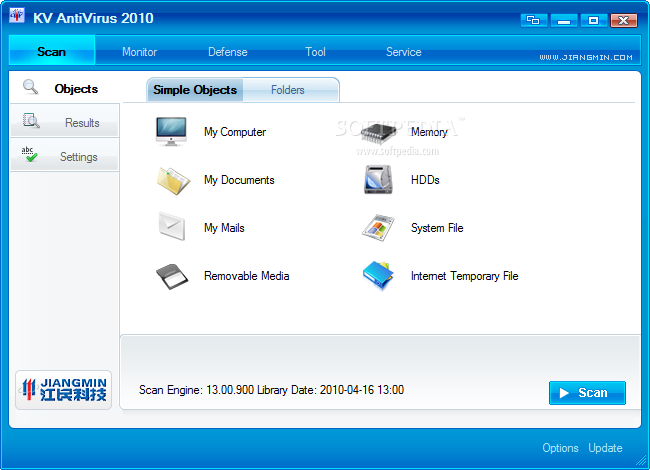The width and height of the screenshot is (650, 470).
Task: Switch to the Scan main tab
Action: pyautogui.click(x=52, y=50)
